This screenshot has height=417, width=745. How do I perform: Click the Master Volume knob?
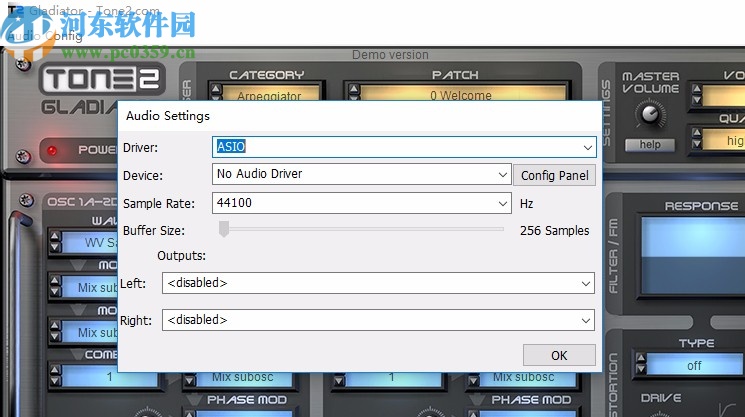(650, 114)
